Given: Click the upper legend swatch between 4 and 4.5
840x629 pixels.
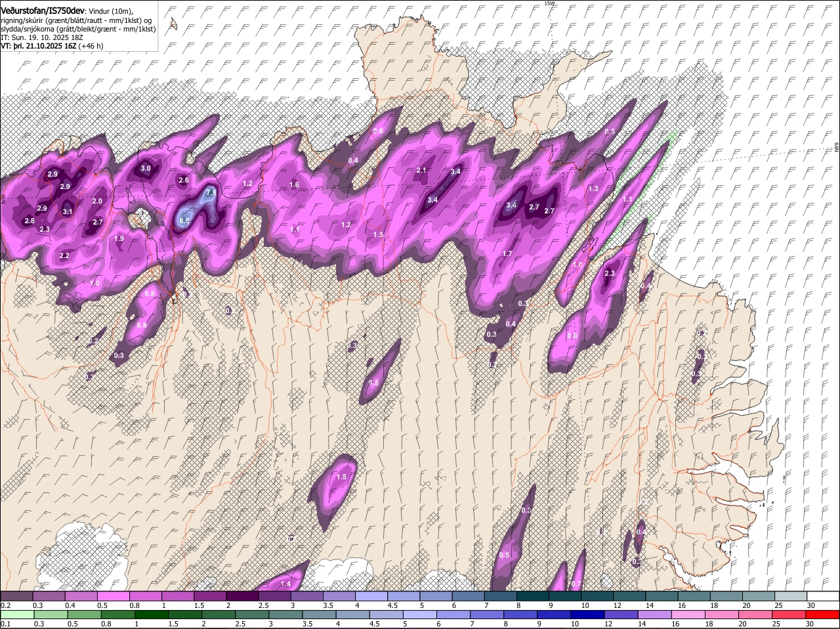Looking at the screenshot, I should pos(371,596).
